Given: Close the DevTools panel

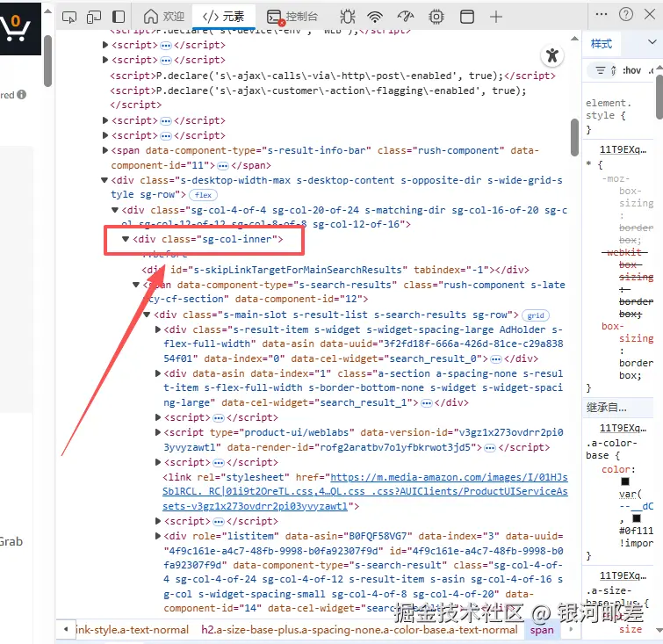Looking at the screenshot, I should (x=650, y=14).
